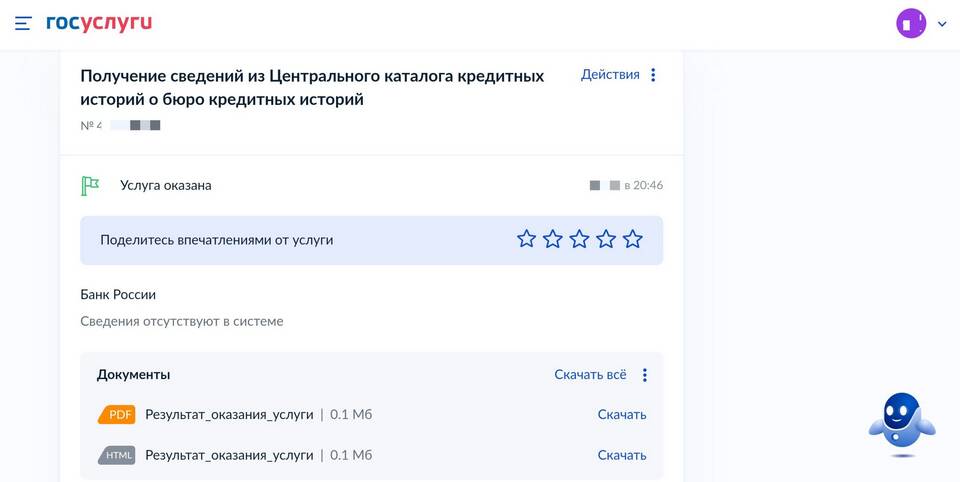Rate the service three stars
Screen dimensions: 960x482
pos(579,239)
